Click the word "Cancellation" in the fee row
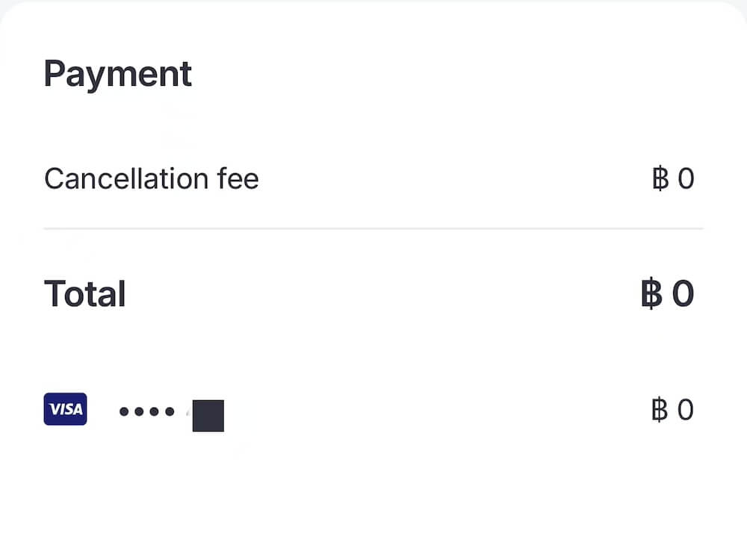The width and height of the screenshot is (747, 560). point(126,179)
